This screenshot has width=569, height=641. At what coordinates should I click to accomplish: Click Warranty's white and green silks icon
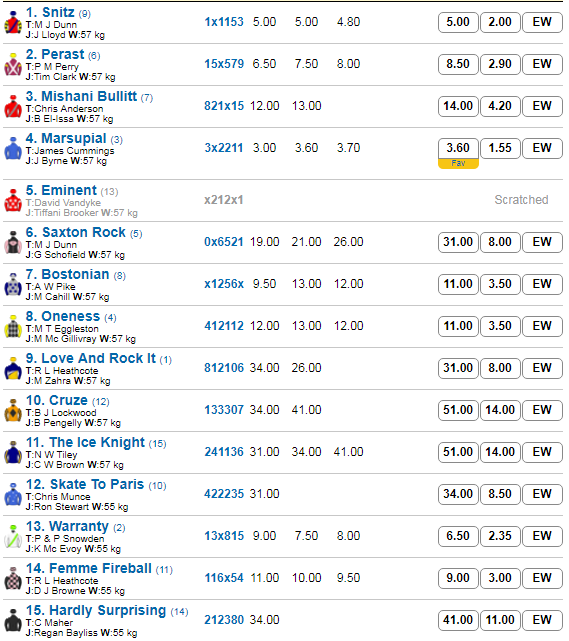(x=13, y=537)
